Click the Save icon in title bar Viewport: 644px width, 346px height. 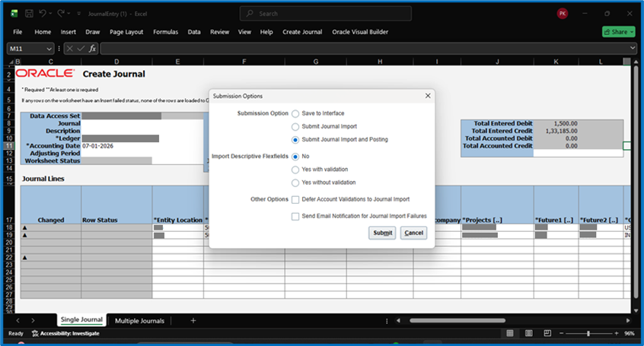pos(29,14)
